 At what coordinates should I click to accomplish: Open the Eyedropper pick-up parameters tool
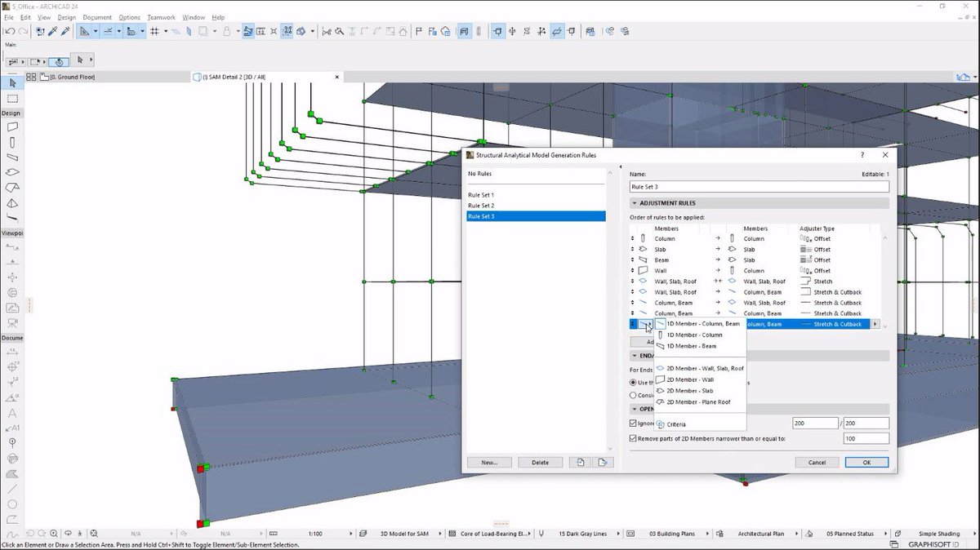pos(52,31)
